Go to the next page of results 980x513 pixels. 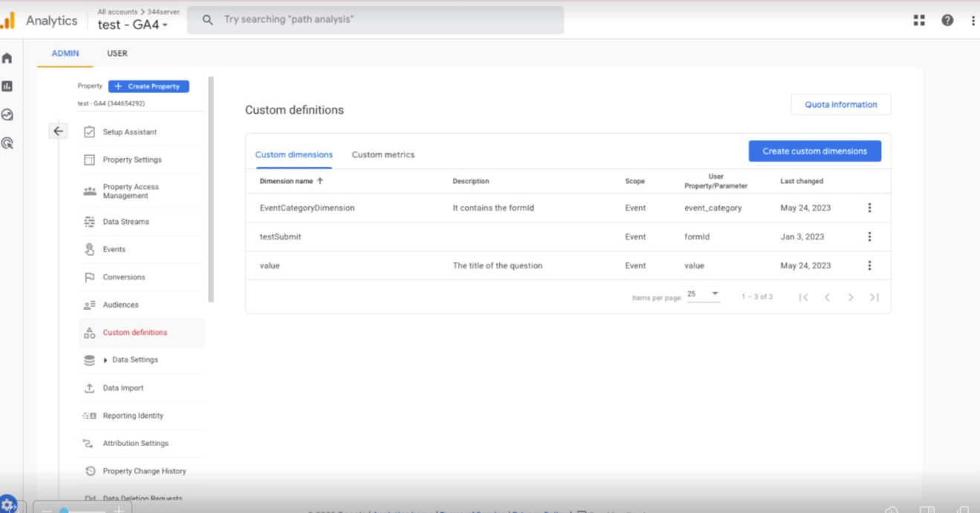tap(851, 297)
